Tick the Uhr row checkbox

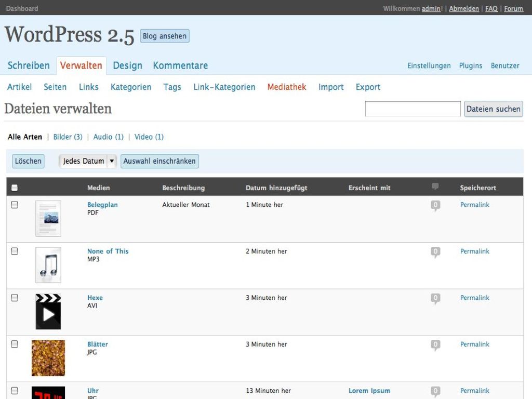click(x=14, y=391)
